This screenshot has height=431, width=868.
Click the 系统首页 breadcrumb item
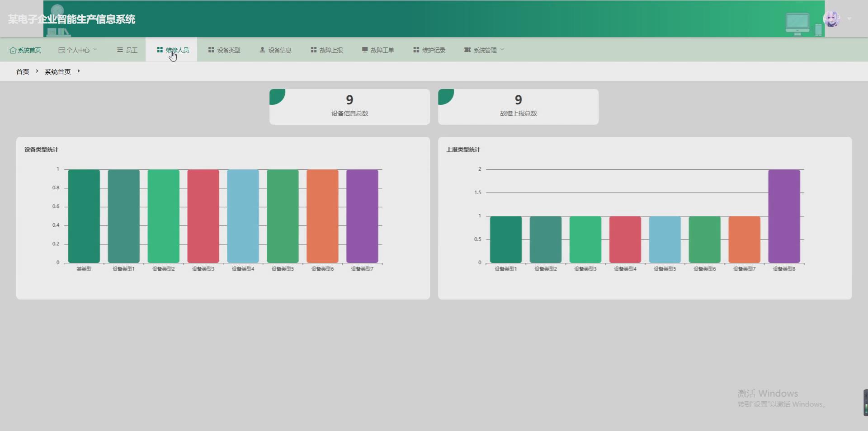[57, 72]
